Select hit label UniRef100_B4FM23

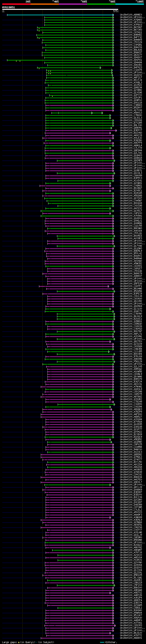click(x=131, y=67)
